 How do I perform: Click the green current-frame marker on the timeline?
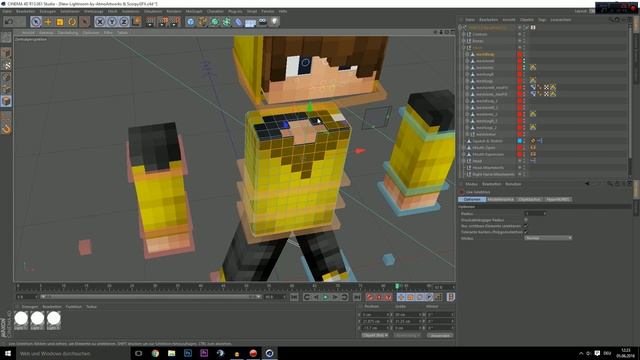[x=397, y=287]
